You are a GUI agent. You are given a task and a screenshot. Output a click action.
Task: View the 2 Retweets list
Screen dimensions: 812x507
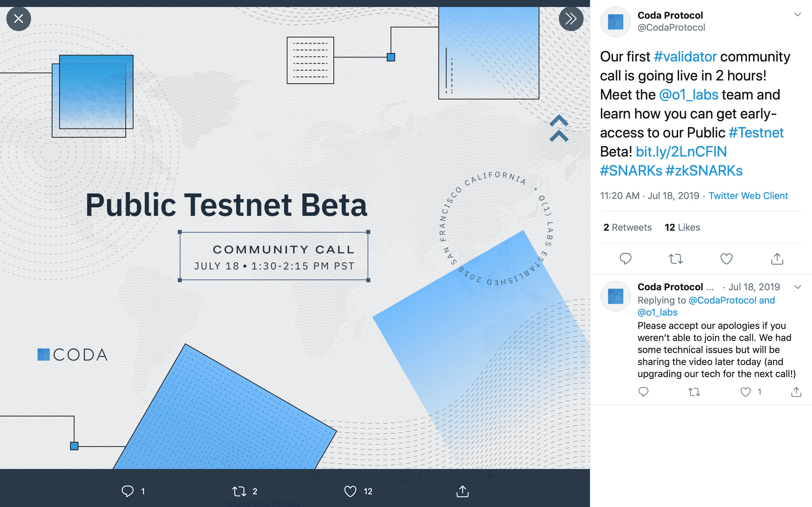tap(627, 227)
